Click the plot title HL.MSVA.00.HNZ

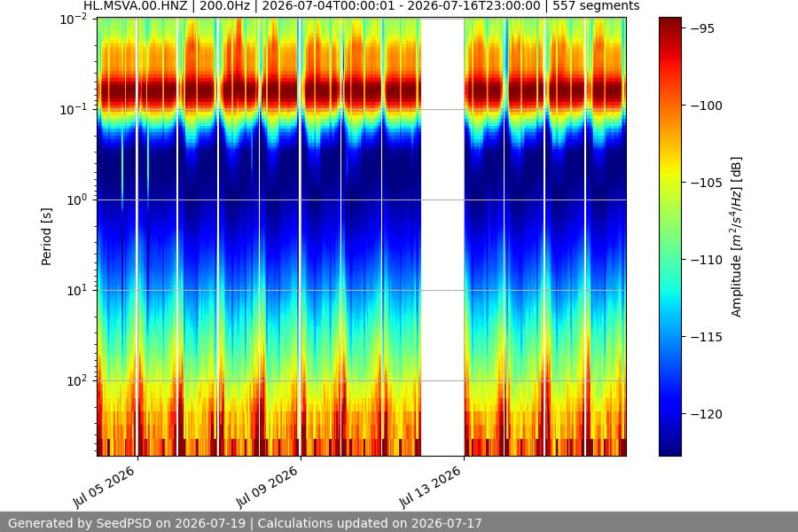click(136, 5)
